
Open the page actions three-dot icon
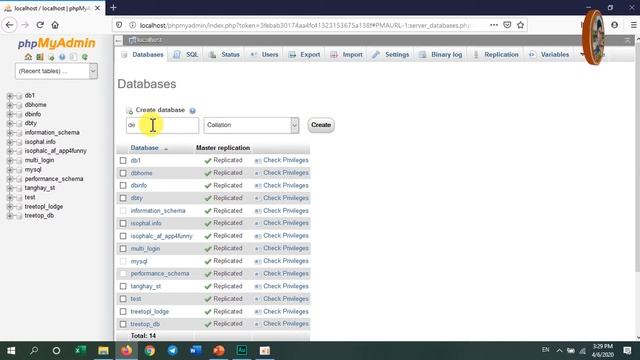click(x=494, y=25)
